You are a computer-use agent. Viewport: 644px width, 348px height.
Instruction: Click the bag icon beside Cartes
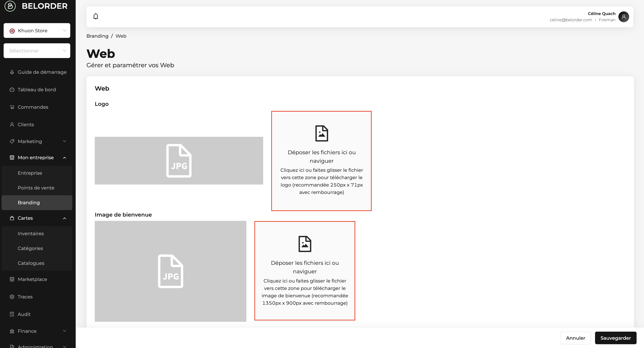coord(12,218)
